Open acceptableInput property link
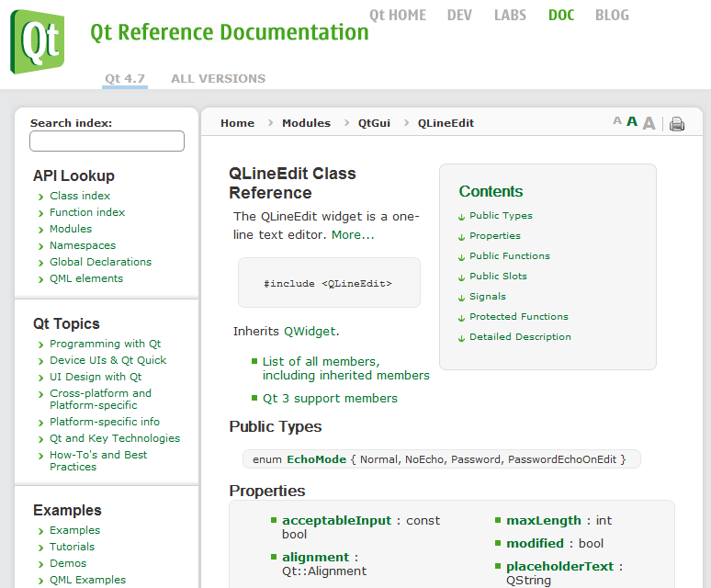 tap(336, 520)
